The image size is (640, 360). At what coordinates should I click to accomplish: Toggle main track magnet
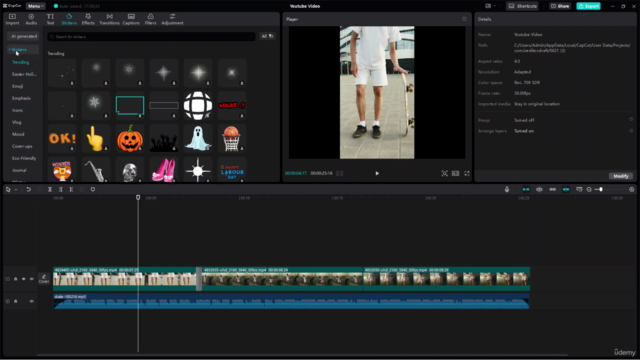[526, 189]
